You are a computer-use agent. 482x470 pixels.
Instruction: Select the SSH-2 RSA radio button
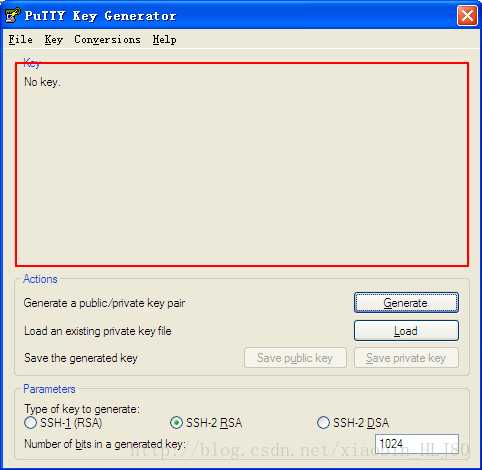coord(206,423)
